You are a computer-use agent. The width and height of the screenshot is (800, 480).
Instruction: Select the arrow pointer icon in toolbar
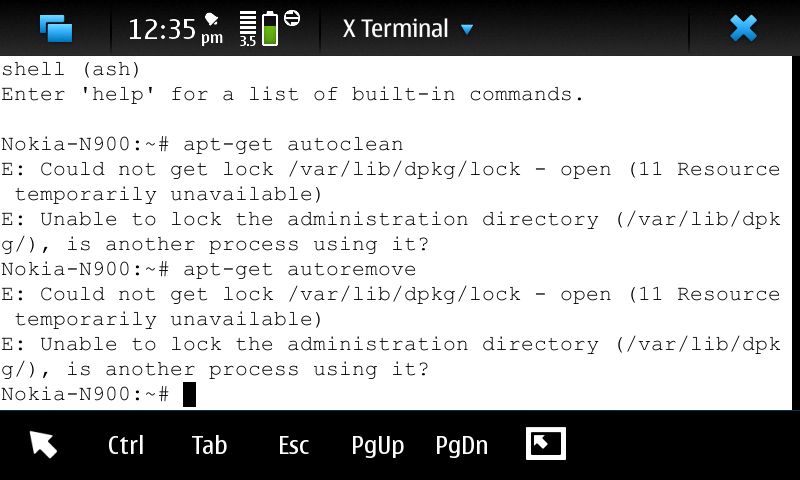(x=43, y=444)
